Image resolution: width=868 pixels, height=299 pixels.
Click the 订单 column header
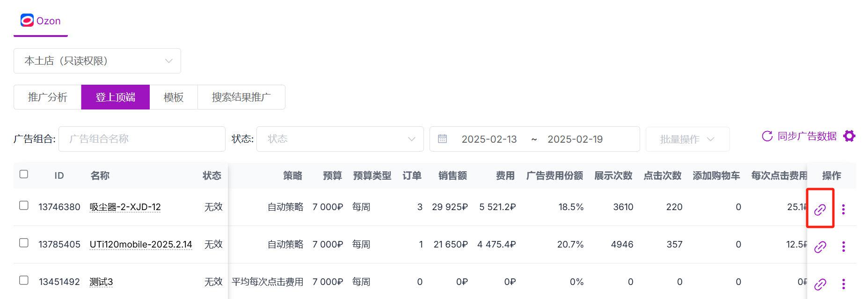click(412, 175)
